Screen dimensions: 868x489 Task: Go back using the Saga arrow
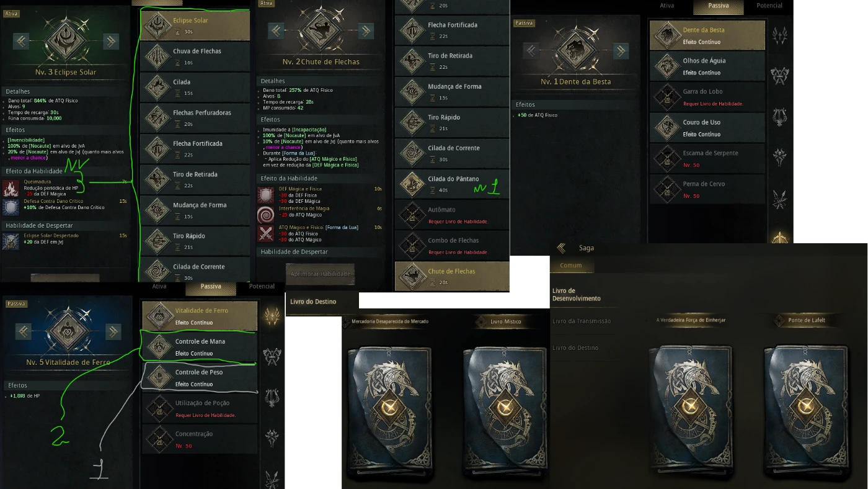561,248
